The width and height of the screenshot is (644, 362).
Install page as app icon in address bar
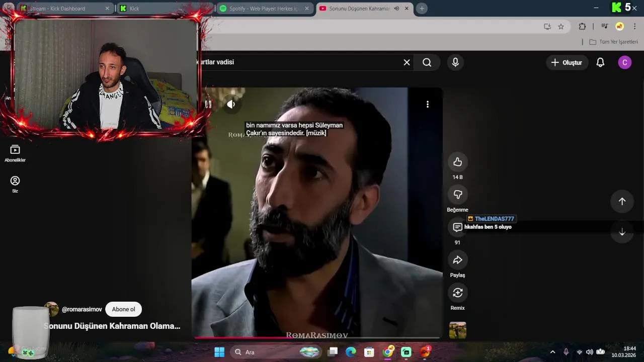pyautogui.click(x=547, y=27)
